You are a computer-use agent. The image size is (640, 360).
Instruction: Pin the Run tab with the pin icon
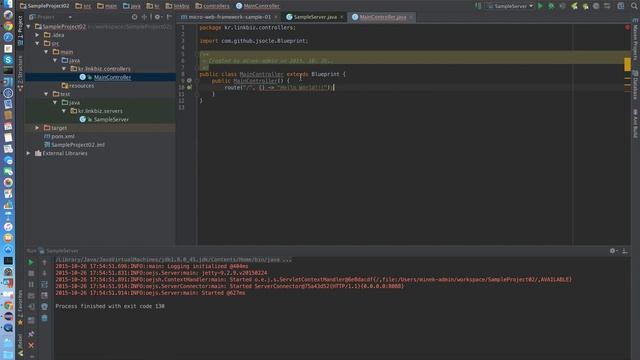[31, 334]
